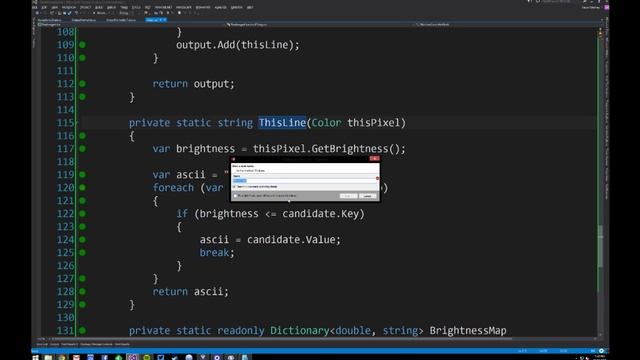
Task: Click the green coverage marker on line 125
Action: click(x=82, y=253)
